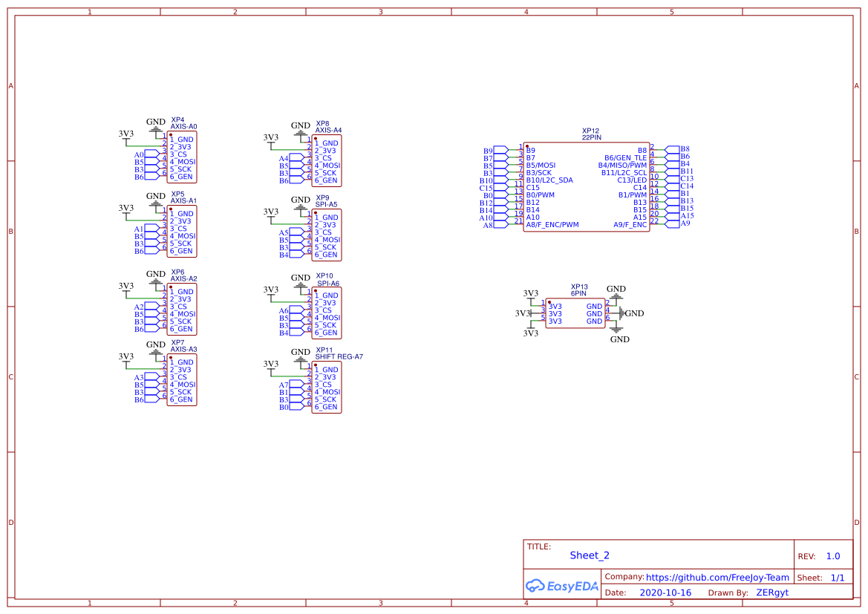The image size is (868, 614).
Task: Select the XP13 6PIN power connector symbol
Action: pyautogui.click(x=575, y=313)
